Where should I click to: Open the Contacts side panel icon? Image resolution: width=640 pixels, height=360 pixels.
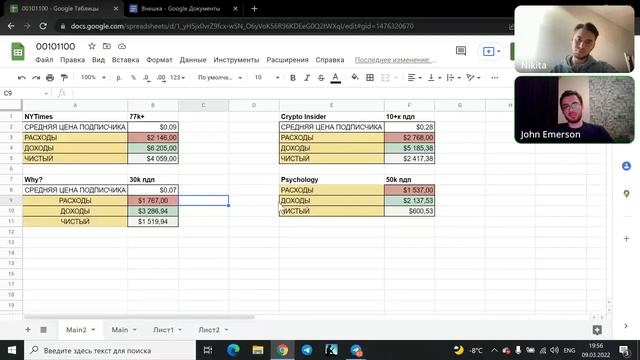627,166
